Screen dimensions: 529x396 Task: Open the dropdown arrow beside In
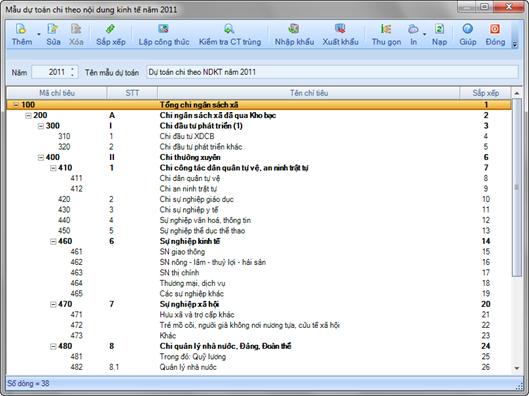point(424,34)
